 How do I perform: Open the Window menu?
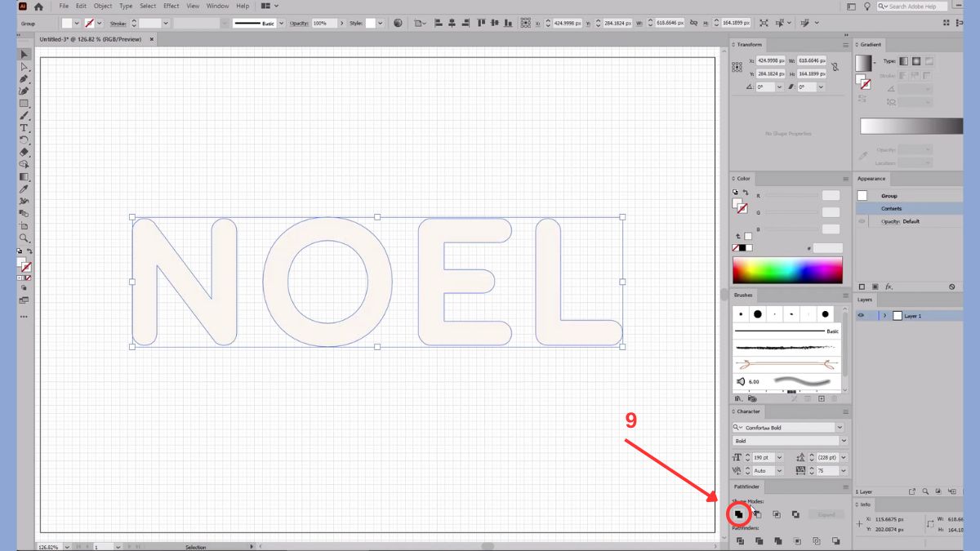tap(217, 6)
